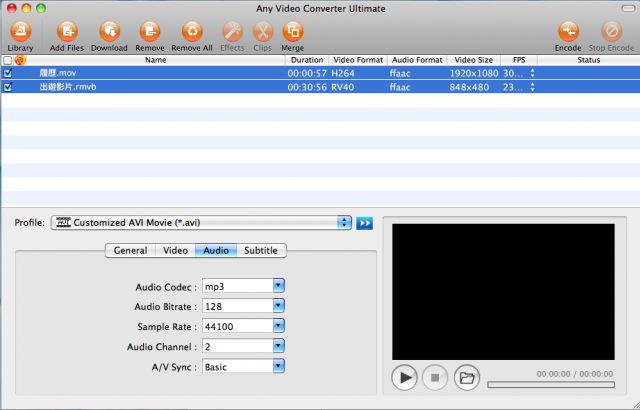Click the black video preview area
This screenshot has height=410, width=640.
(503, 292)
